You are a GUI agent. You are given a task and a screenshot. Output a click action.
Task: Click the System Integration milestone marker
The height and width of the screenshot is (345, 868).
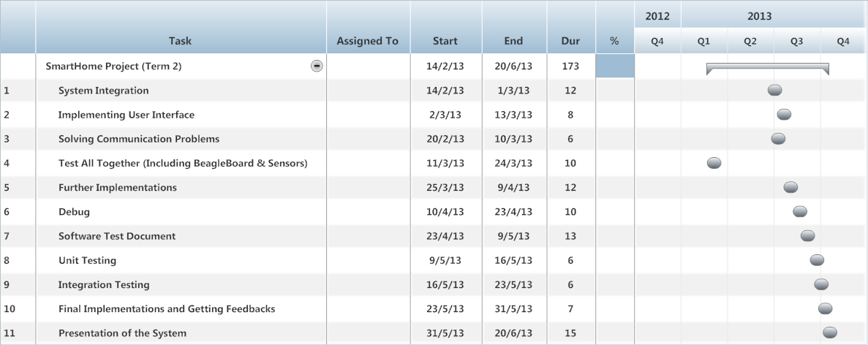click(775, 90)
